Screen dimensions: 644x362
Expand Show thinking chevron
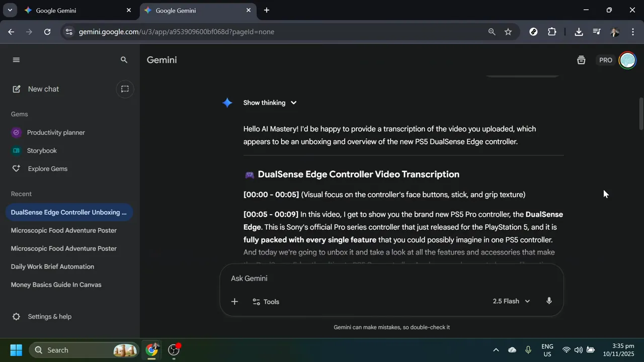[293, 103]
